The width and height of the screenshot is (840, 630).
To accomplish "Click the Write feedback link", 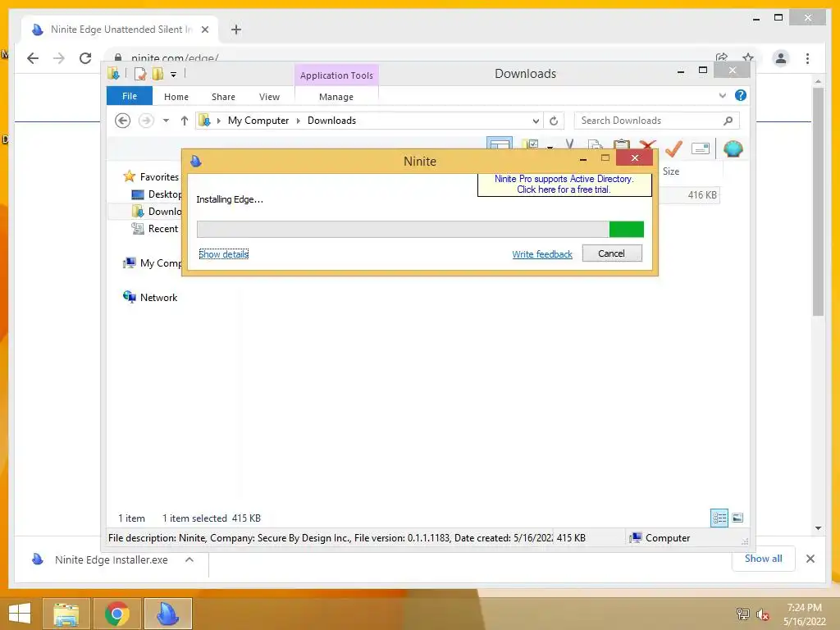I will [x=542, y=254].
